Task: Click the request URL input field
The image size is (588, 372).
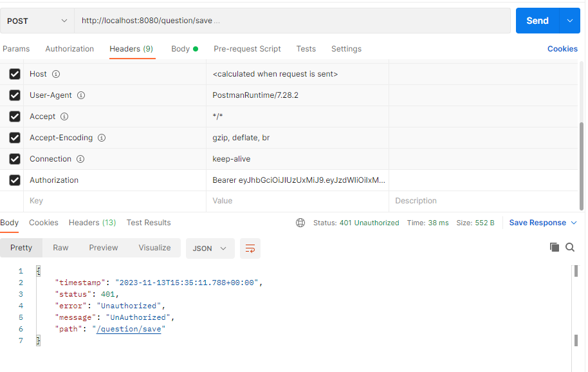Action: [289, 20]
